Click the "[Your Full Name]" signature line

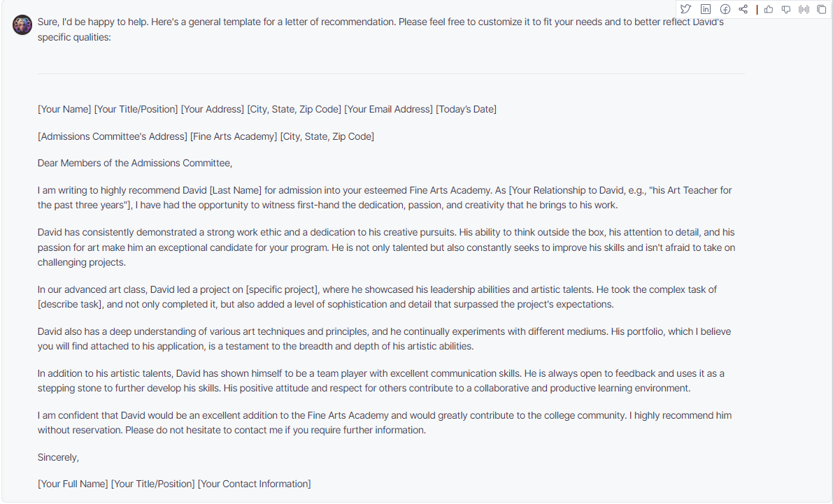(x=174, y=484)
